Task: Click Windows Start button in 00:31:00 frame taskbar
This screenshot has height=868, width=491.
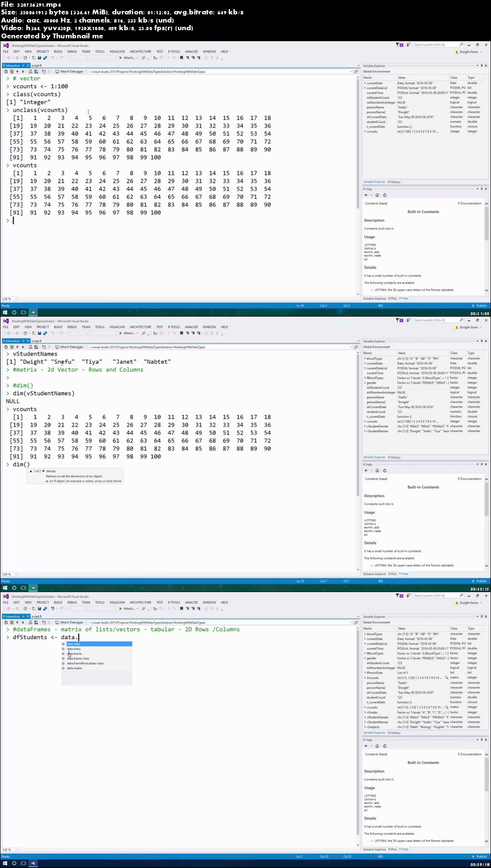Action: 5,312
